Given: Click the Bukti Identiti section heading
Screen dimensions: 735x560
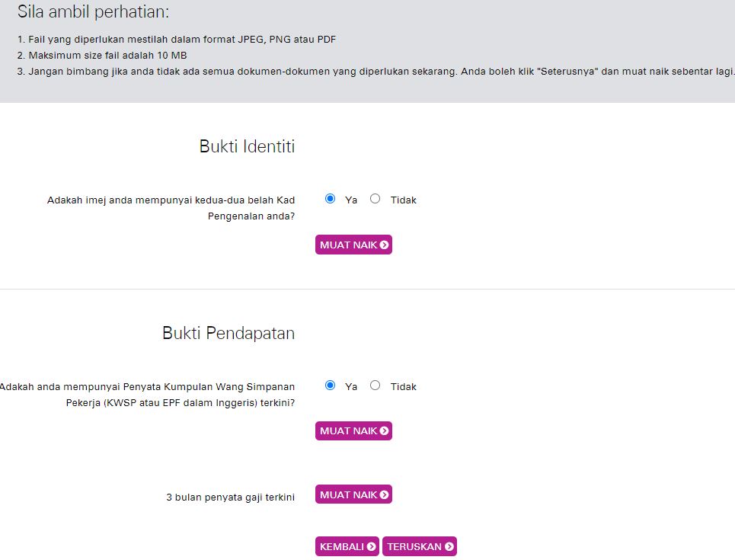Looking at the screenshot, I should click(x=247, y=146).
